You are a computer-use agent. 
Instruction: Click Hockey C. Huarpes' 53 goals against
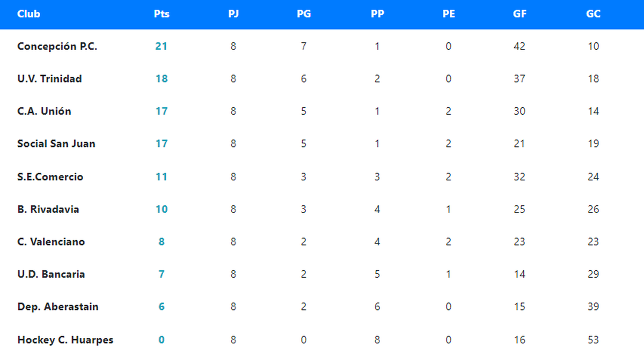593,340
